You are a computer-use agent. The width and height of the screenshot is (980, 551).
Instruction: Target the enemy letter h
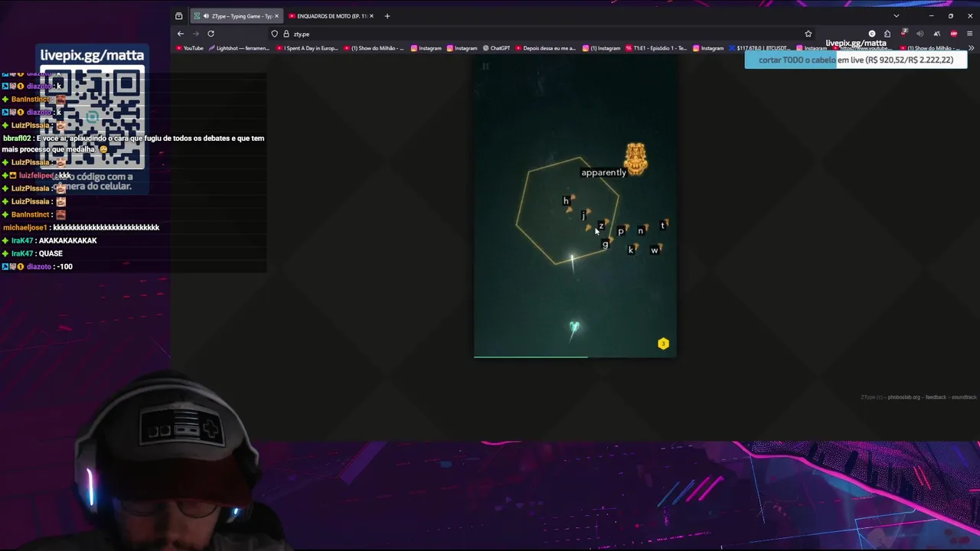566,201
